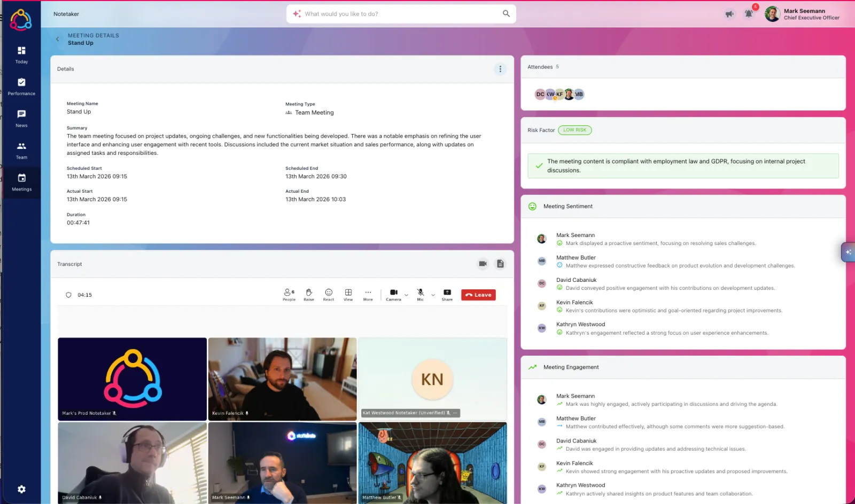The height and width of the screenshot is (504, 855).
Task: Open the News section
Action: click(21, 119)
